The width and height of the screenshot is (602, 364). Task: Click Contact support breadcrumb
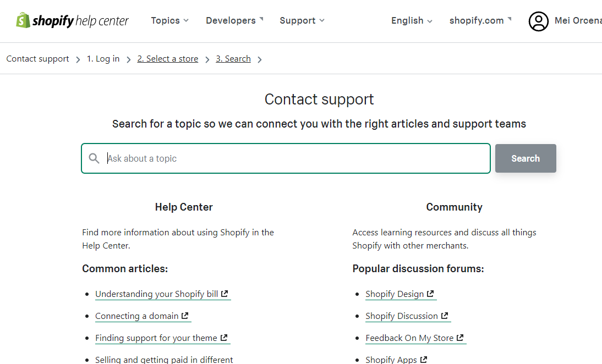(x=37, y=59)
